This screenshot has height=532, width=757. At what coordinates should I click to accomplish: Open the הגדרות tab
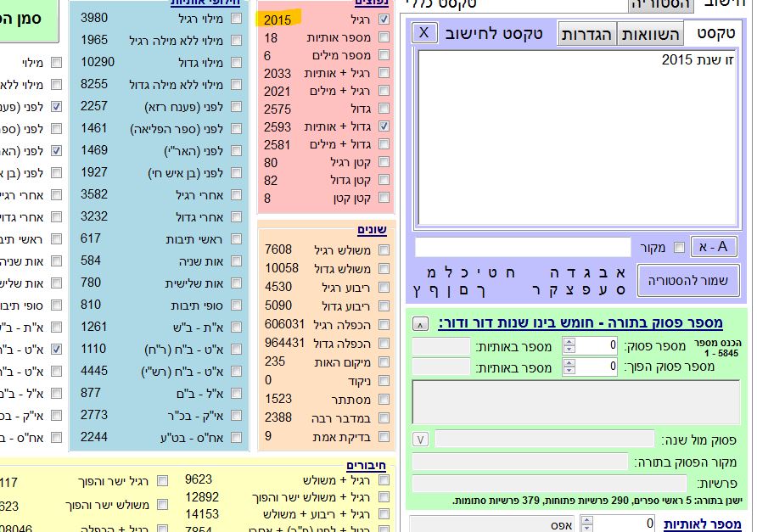[587, 34]
